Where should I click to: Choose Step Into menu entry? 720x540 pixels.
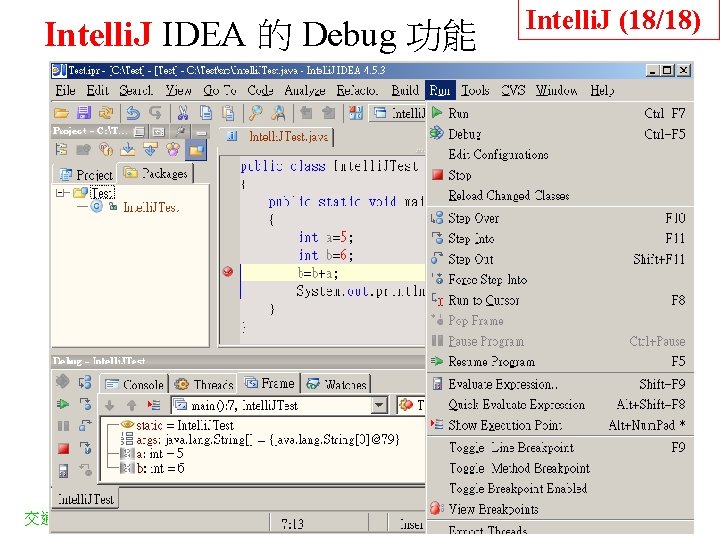[559, 239]
